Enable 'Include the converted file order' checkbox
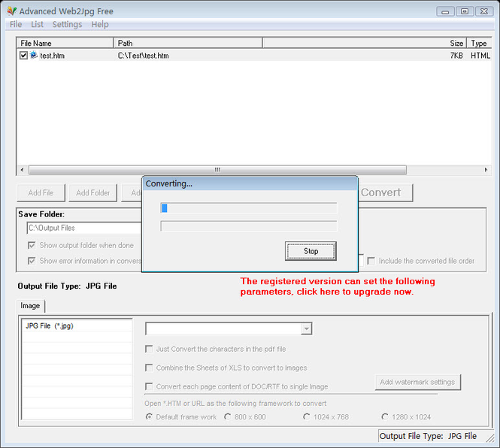The height and width of the screenshot is (448, 500). click(371, 261)
